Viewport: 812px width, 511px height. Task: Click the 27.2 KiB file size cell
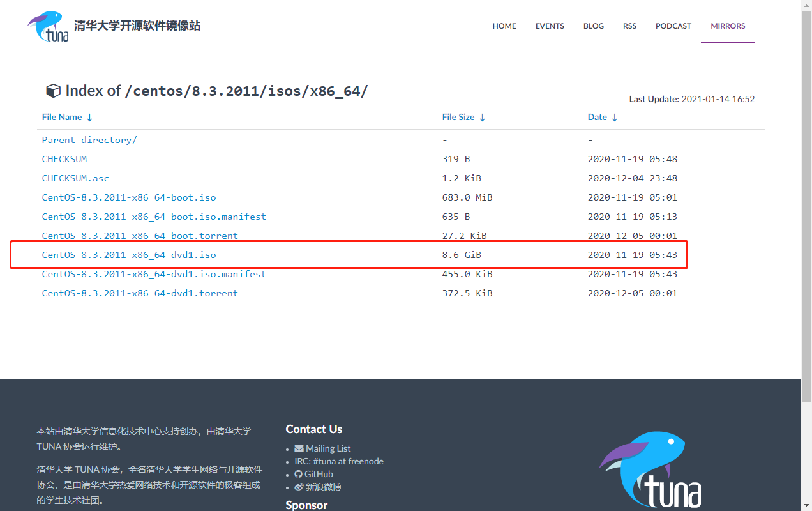465,236
